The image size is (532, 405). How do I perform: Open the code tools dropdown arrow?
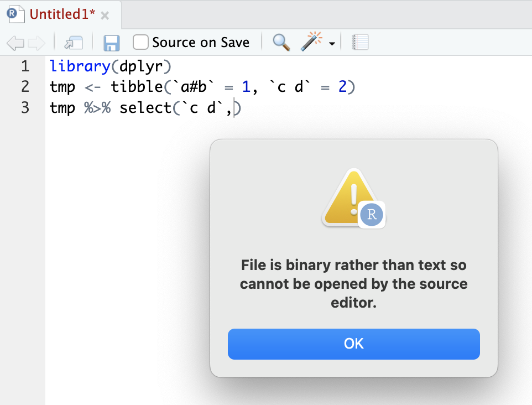point(331,45)
